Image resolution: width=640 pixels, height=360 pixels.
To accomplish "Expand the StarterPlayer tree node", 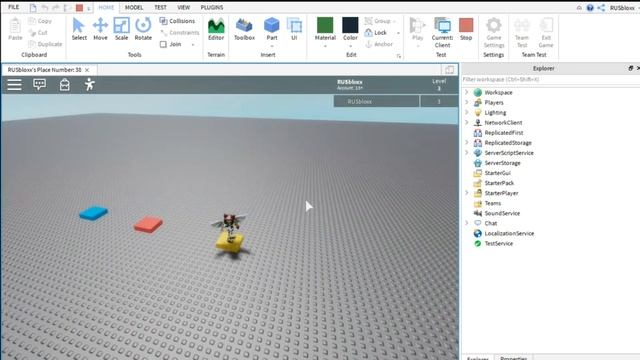I will [467, 193].
